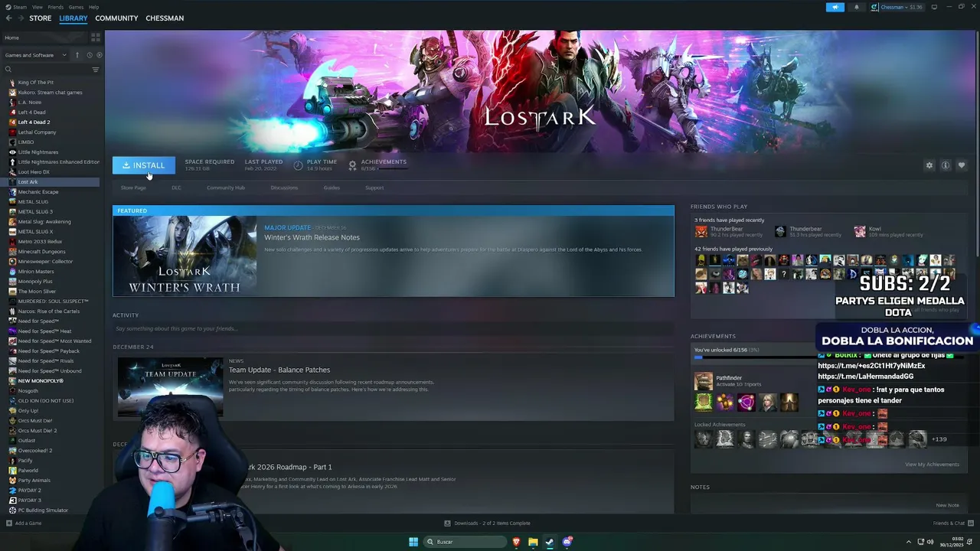Go to the COMMUNITY tab

point(116,18)
